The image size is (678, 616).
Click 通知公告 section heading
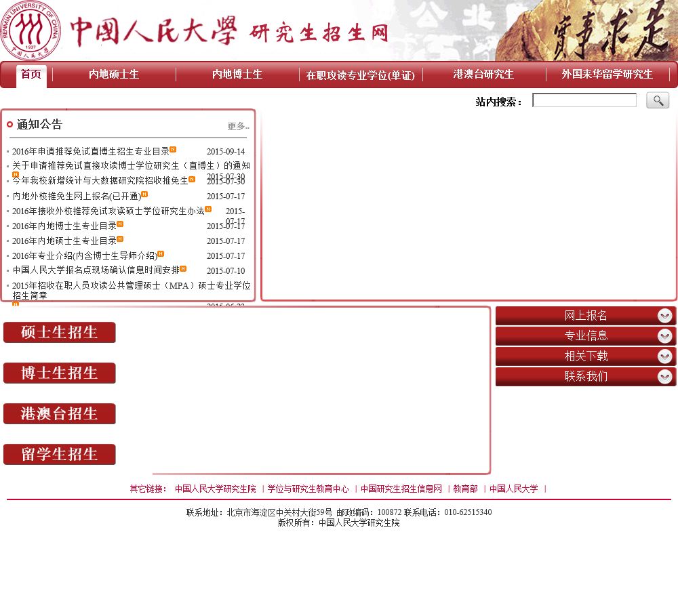[39, 125]
